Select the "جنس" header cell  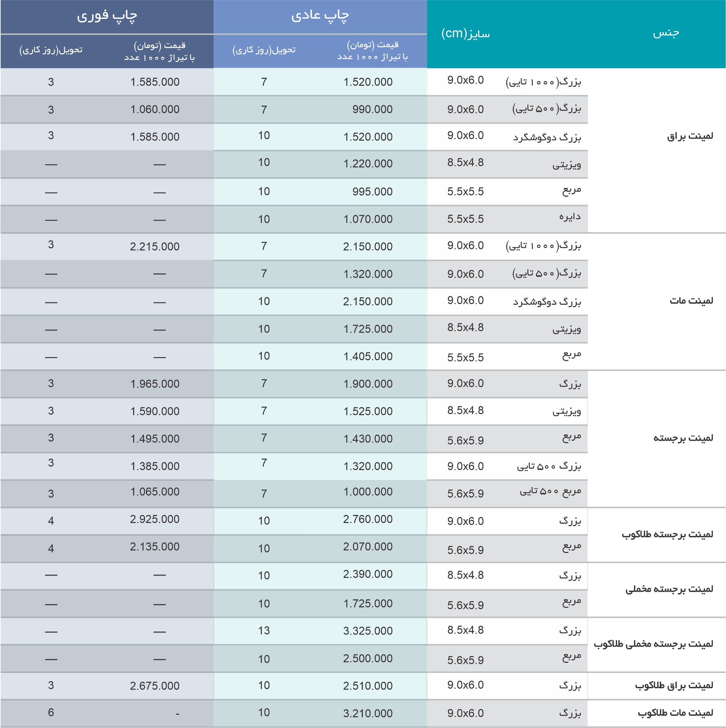666,33
